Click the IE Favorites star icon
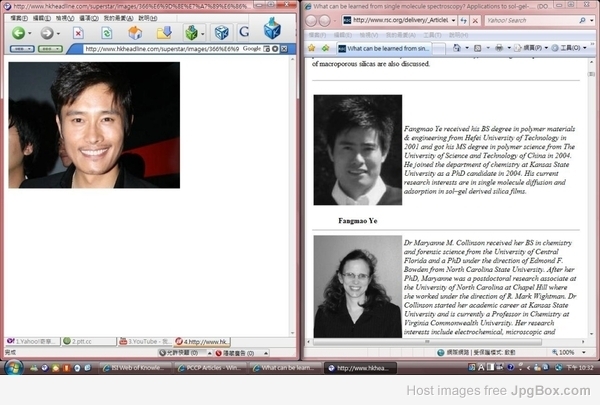 pyautogui.click(x=313, y=47)
